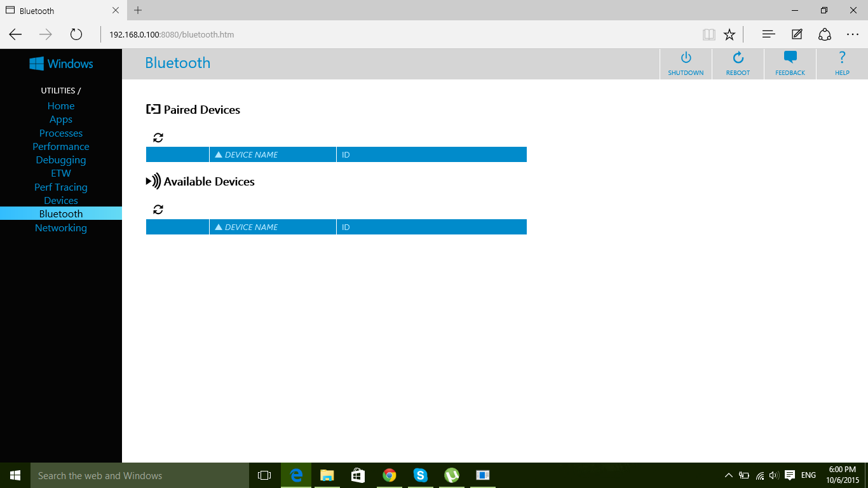Screen dimensions: 868x488
Task: Close the Bluetooth tab
Action: [x=115, y=11]
